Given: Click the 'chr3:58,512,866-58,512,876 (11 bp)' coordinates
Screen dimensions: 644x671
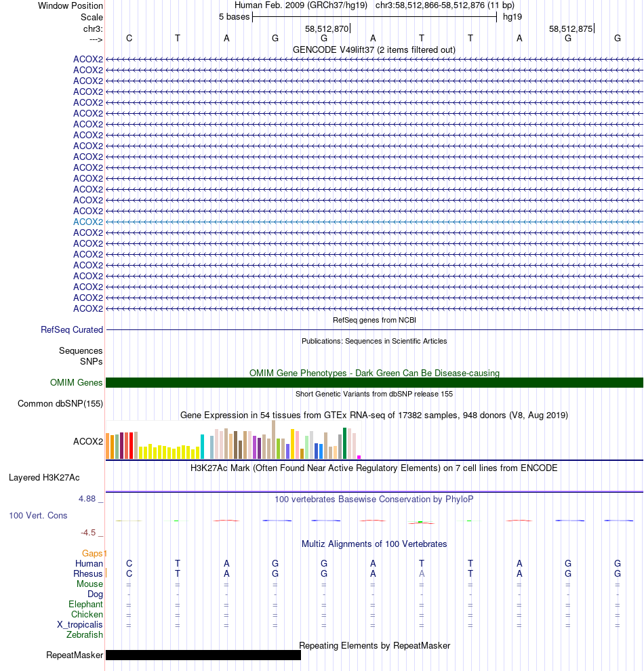Looking at the screenshot, I should pyautogui.click(x=445, y=5).
